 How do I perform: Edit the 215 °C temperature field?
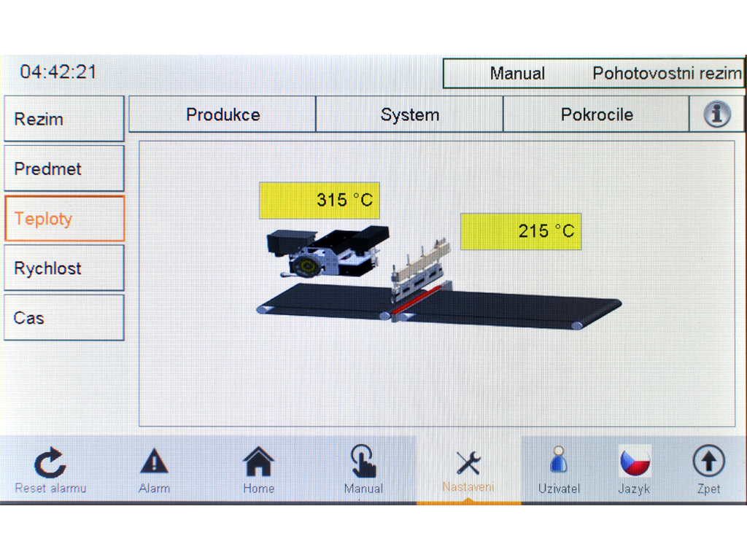(x=521, y=231)
